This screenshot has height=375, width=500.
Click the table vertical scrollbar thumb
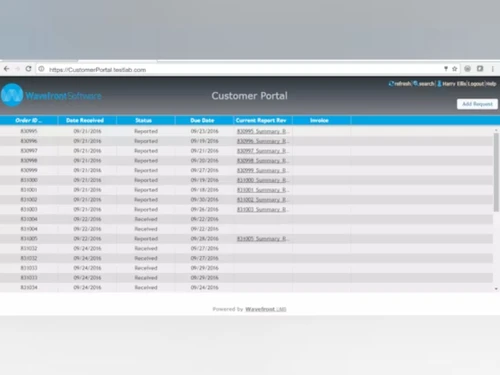(x=496, y=172)
